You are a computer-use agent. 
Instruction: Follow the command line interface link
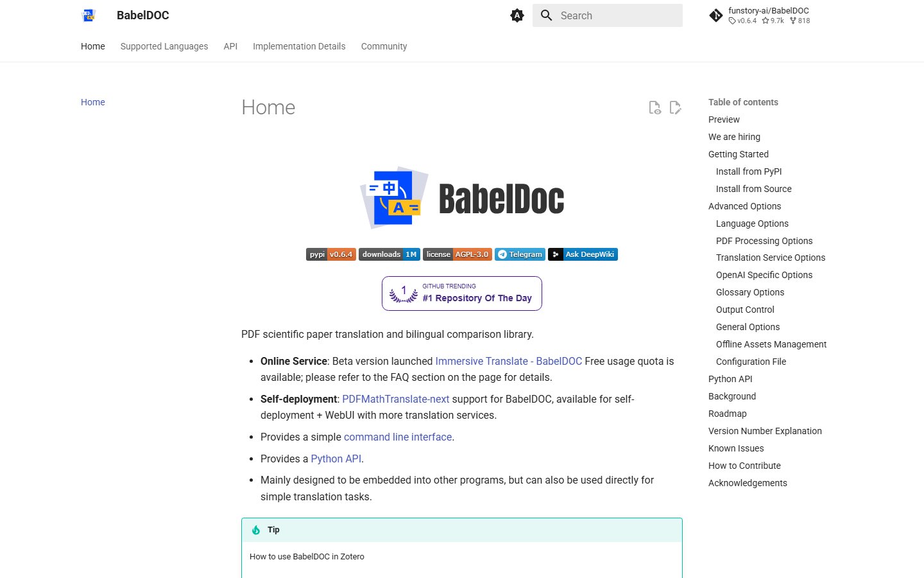point(398,437)
